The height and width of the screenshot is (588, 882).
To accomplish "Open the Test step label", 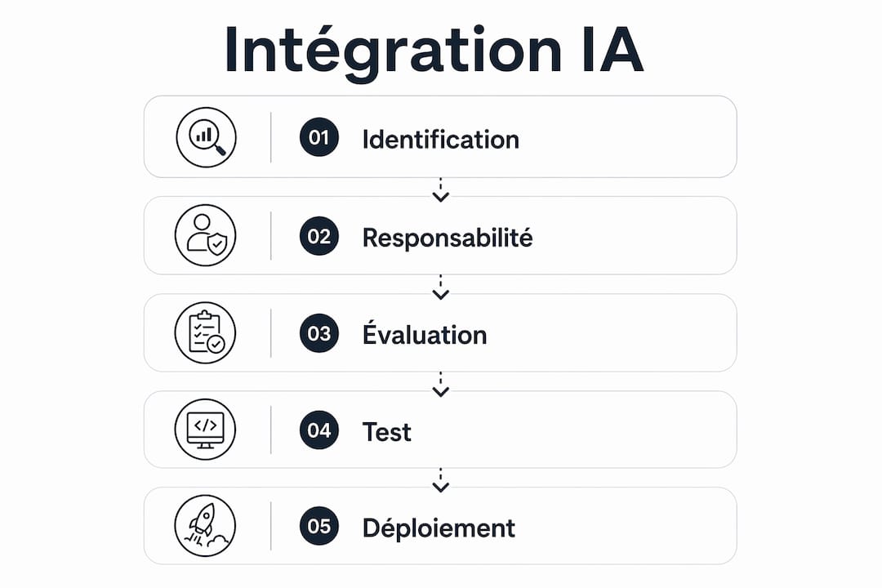I will click(x=386, y=432).
